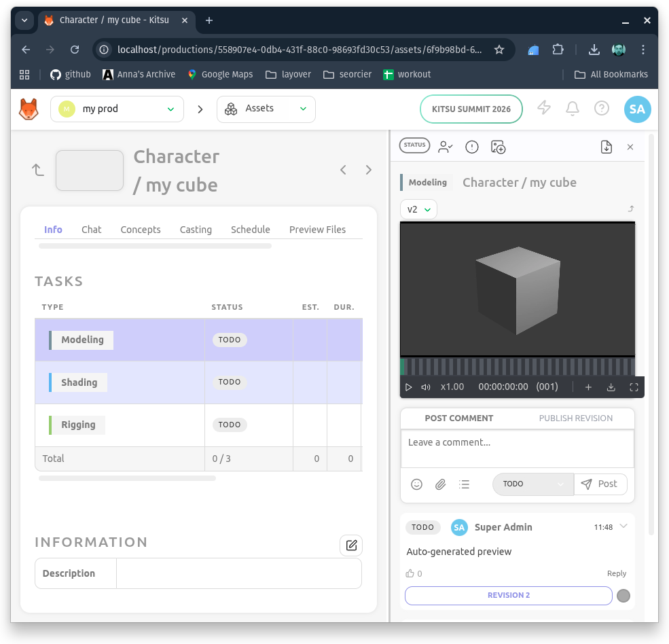Click the set preview thumbnail icon
The width and height of the screenshot is (669, 644).
pos(499,147)
